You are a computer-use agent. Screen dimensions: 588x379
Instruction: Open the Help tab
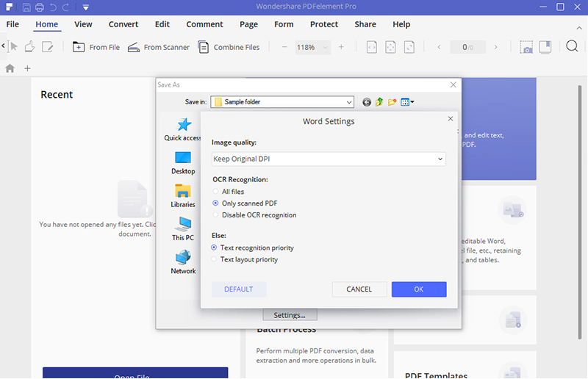click(401, 24)
